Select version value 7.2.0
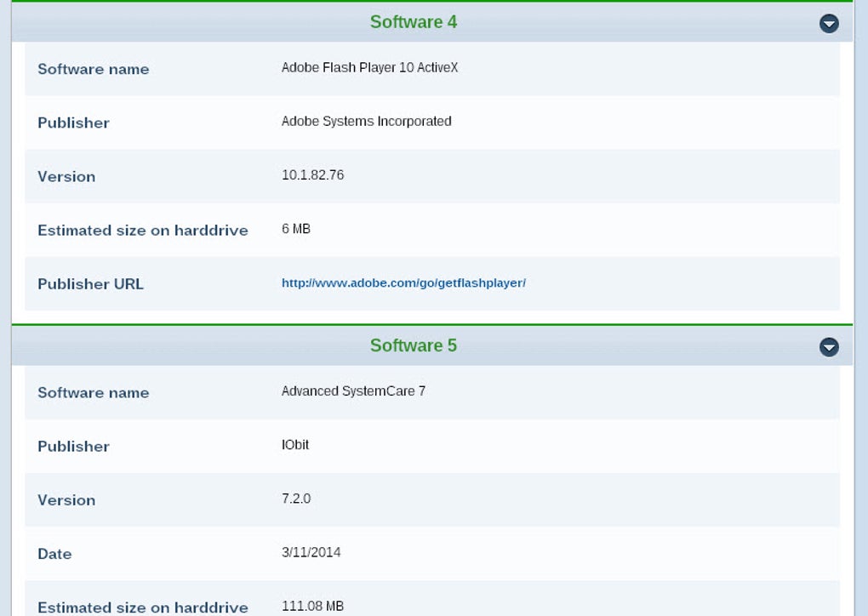This screenshot has height=616, width=868. (x=296, y=499)
